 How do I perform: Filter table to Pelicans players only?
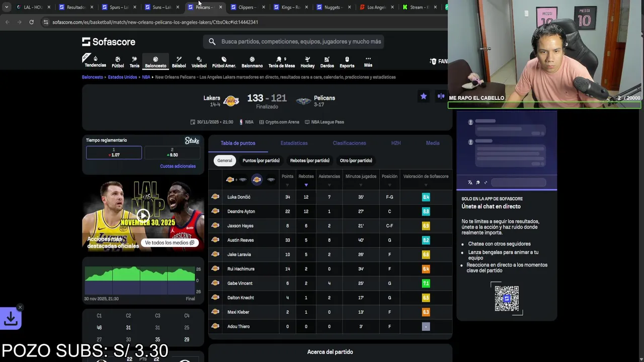click(271, 179)
